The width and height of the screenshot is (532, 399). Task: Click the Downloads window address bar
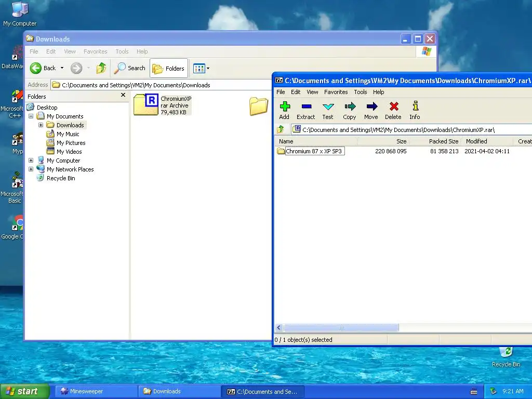[x=161, y=85]
